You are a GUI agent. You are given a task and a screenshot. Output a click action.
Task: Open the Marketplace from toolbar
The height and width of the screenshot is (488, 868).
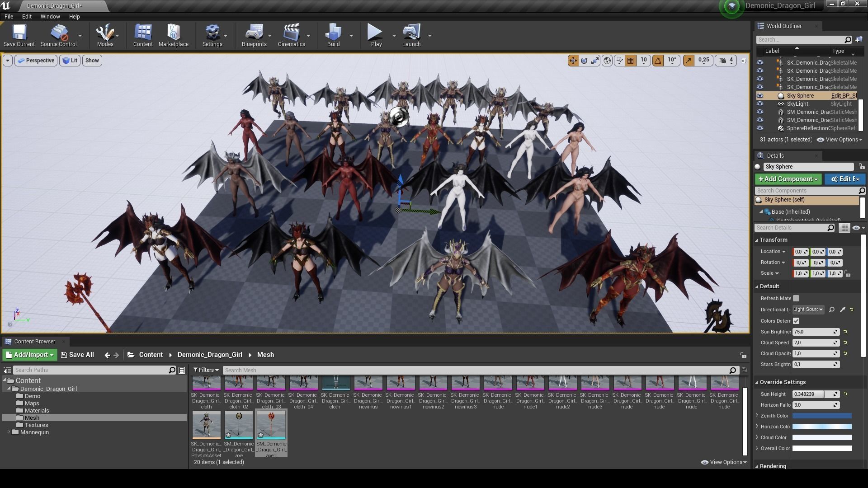click(x=173, y=35)
